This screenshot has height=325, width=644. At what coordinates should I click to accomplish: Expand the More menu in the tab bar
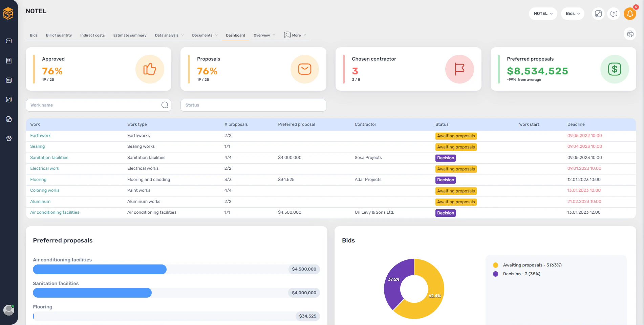295,35
